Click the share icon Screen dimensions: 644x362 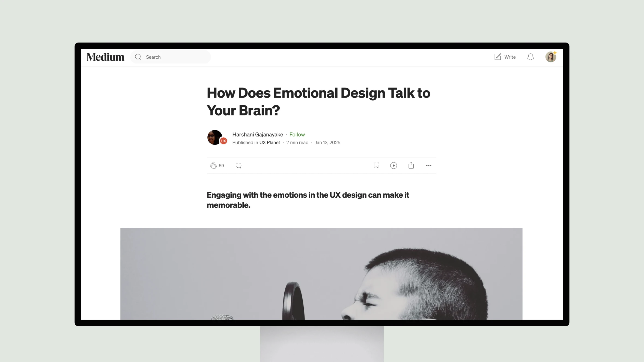click(411, 165)
